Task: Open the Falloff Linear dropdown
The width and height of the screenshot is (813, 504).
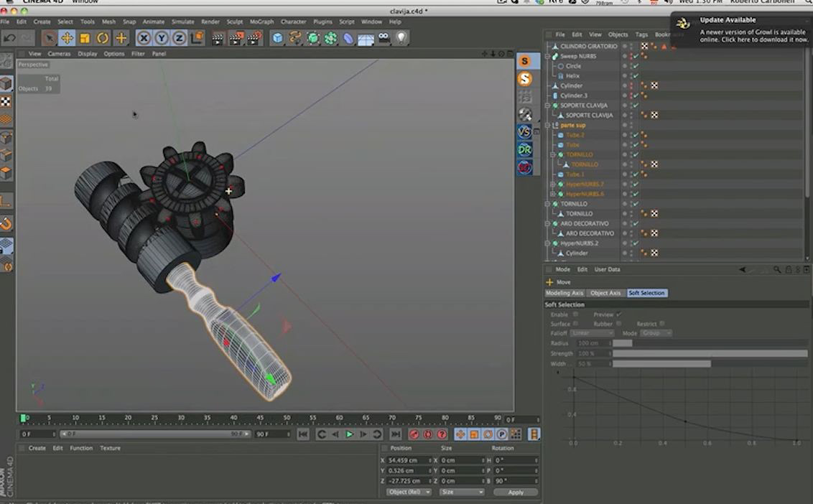Action: coord(592,333)
